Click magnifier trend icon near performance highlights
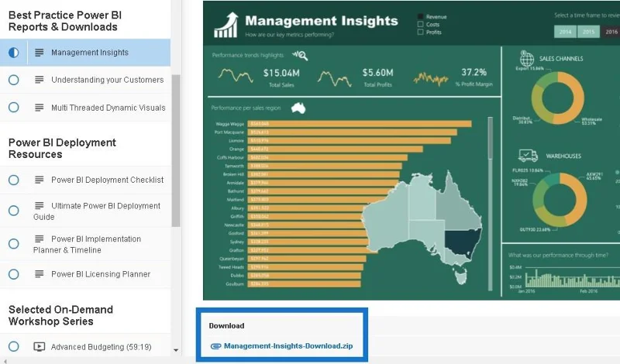Image resolution: width=620 pixels, height=364 pixels. point(300,55)
